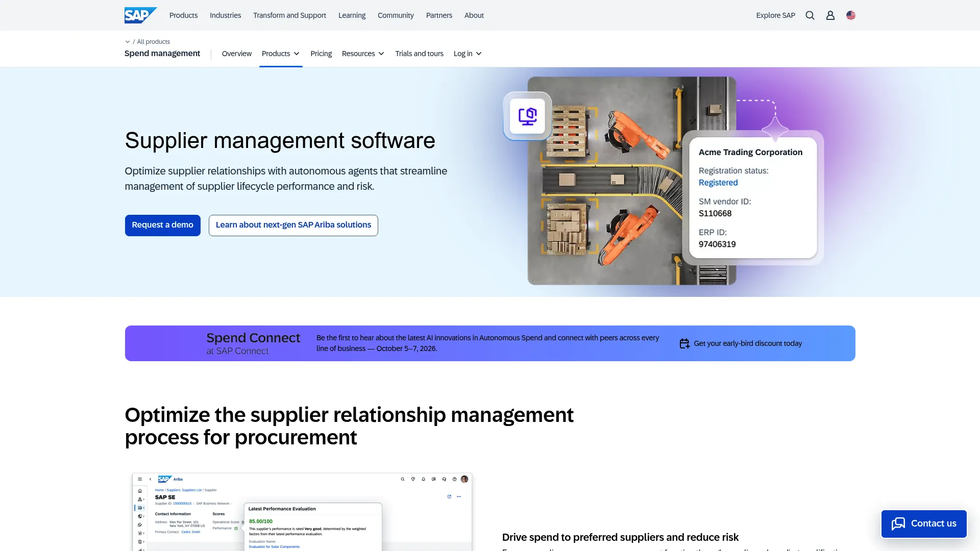Click the user avatar in Ariba screenshot
The image size is (980, 551).
[464, 479]
